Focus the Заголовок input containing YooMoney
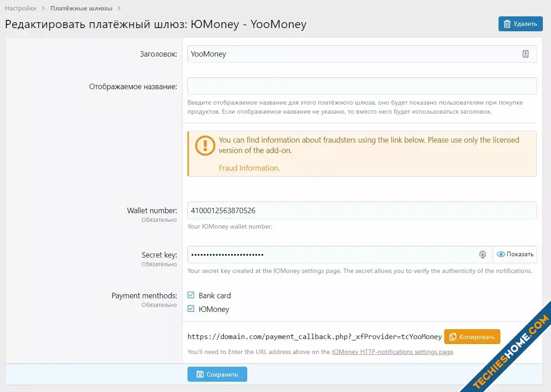 pyautogui.click(x=362, y=54)
